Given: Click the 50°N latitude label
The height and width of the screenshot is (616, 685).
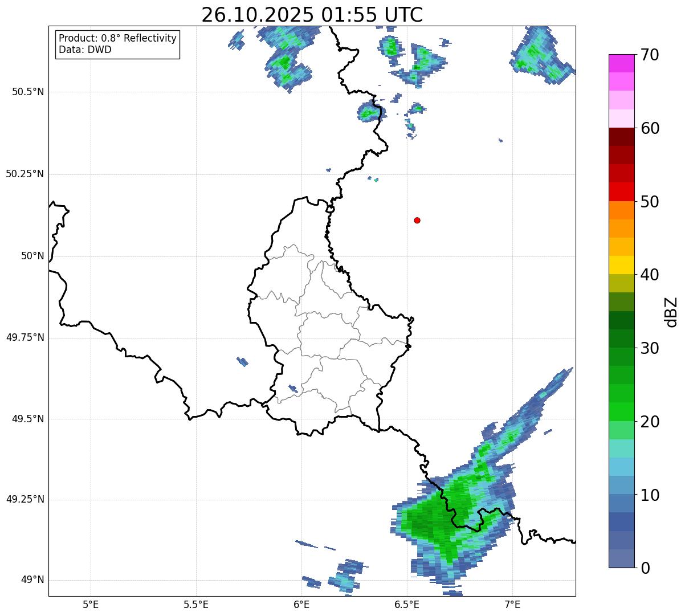Looking at the screenshot, I should click(x=32, y=256).
